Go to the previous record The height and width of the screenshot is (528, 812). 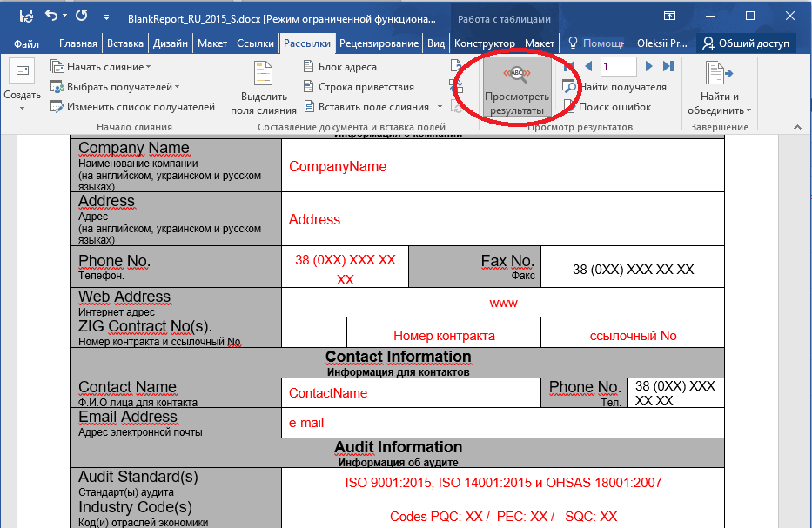click(588, 66)
